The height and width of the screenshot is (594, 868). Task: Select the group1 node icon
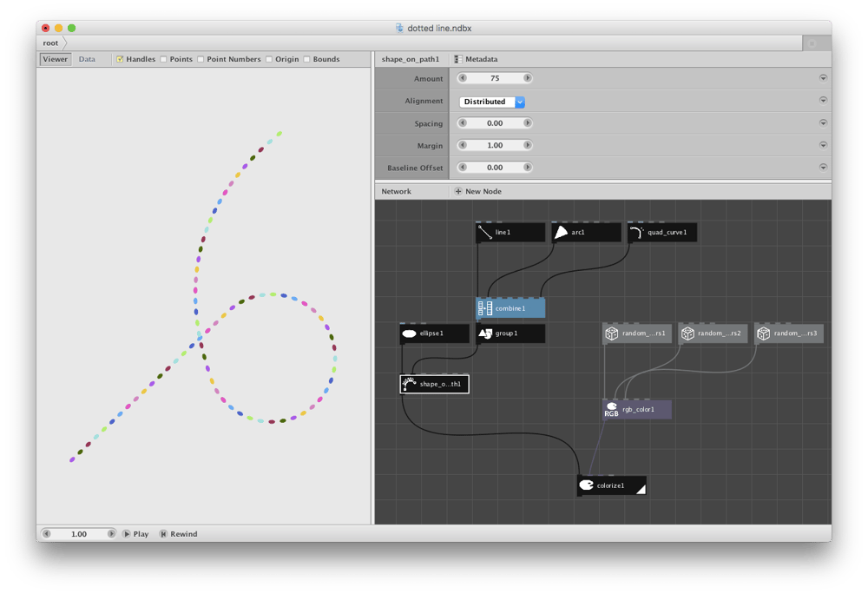(485, 333)
